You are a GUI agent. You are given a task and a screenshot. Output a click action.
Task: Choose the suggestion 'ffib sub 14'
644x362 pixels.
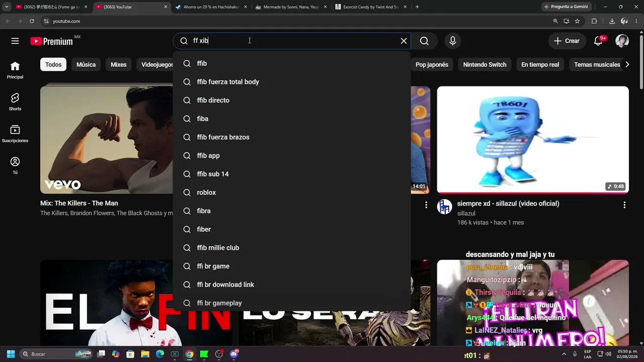[292, 174]
